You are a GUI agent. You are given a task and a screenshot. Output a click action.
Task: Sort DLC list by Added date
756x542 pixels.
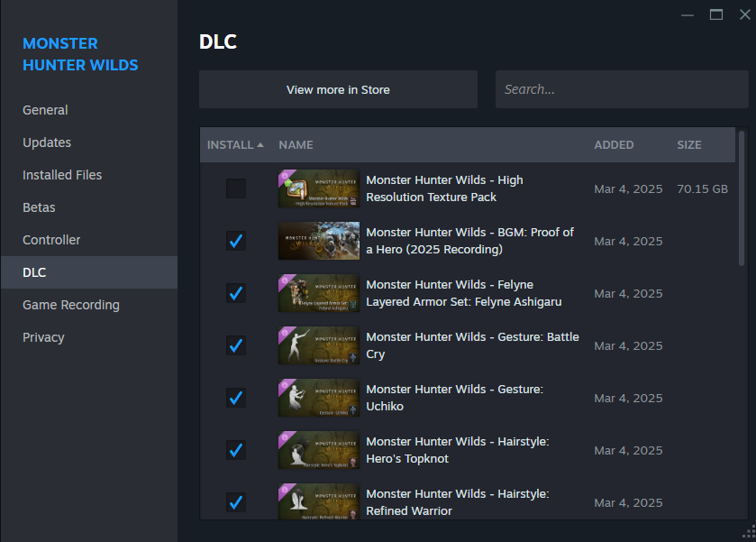[x=614, y=145]
